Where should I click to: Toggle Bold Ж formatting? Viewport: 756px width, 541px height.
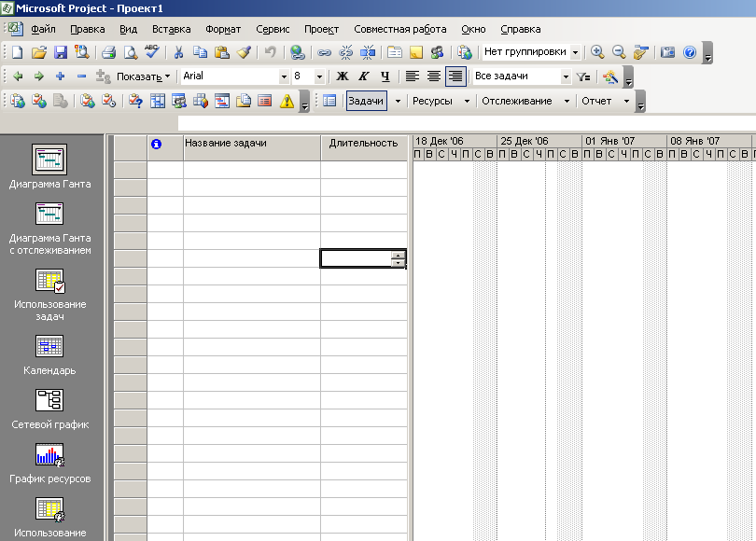click(x=343, y=76)
